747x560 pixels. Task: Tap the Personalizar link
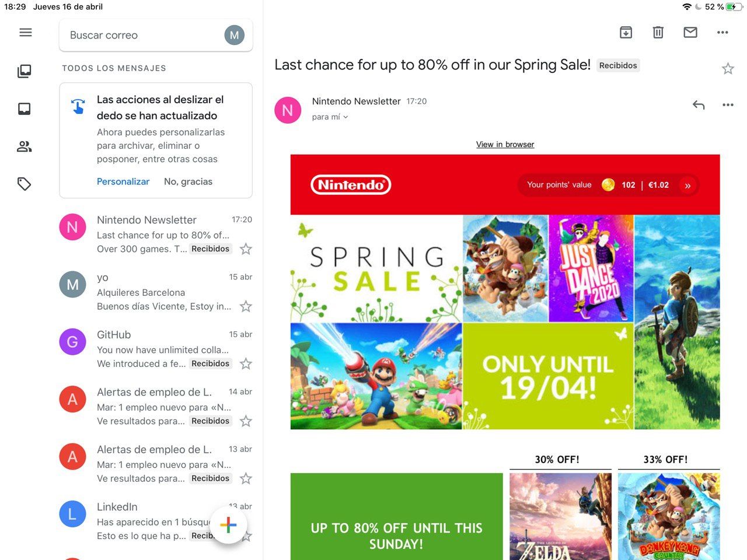click(x=123, y=181)
